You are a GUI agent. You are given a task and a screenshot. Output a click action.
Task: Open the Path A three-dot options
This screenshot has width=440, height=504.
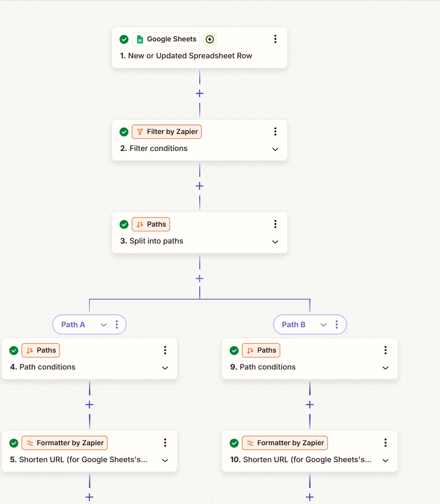pos(117,325)
